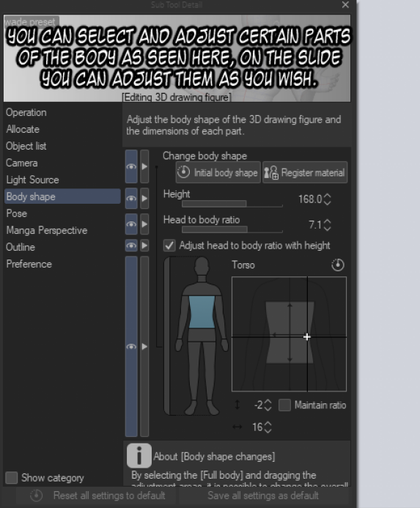Viewport: 420px width, 508px height.
Task: Toggle eye icon beside Head to body ratio
Action: (131, 224)
